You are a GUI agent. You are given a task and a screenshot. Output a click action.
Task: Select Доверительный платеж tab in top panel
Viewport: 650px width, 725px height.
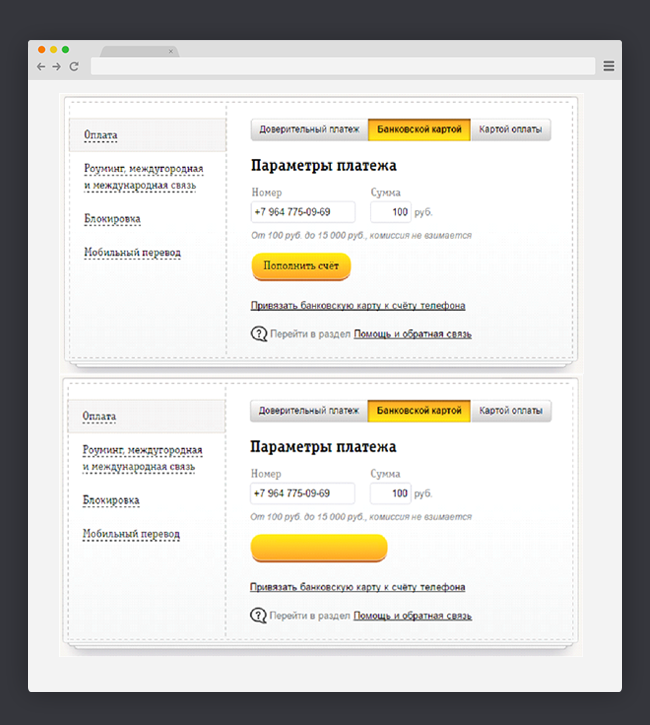point(309,129)
